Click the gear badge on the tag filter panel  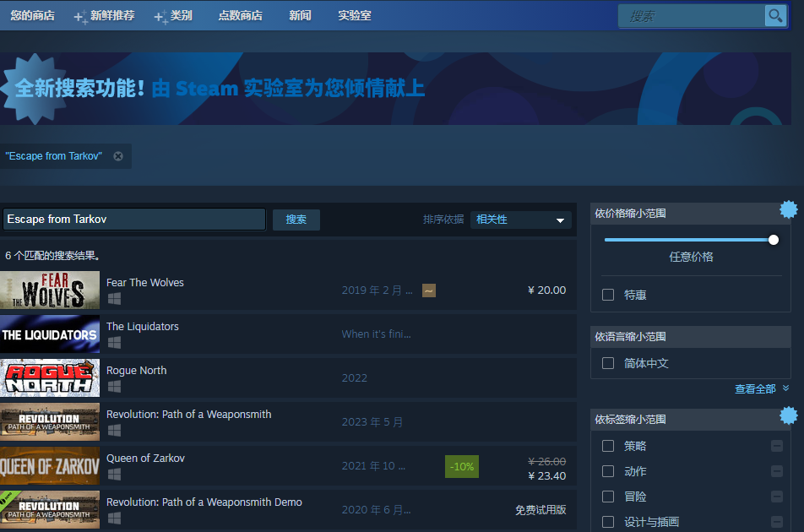coord(789,415)
